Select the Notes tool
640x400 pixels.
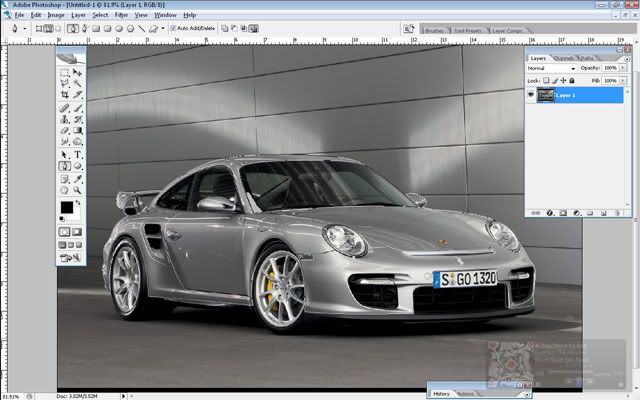pyautogui.click(x=64, y=179)
